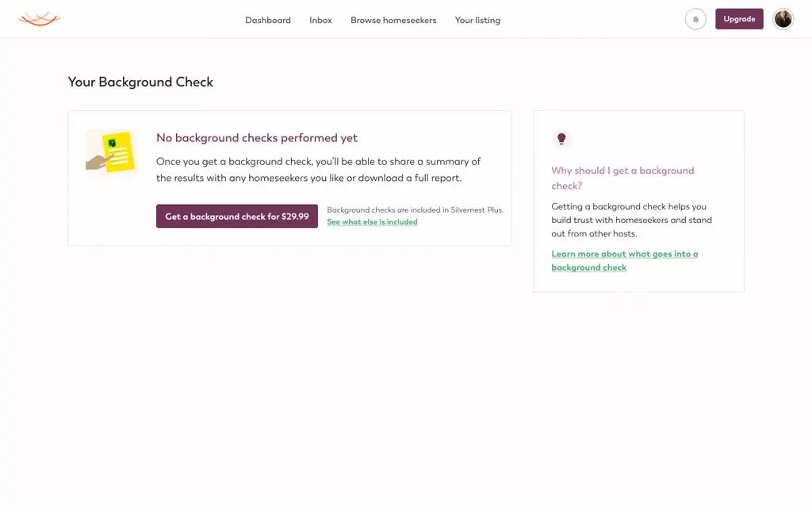Image resolution: width=812 pixels, height=508 pixels.
Task: Go to the Dashboard page
Action: click(x=268, y=20)
